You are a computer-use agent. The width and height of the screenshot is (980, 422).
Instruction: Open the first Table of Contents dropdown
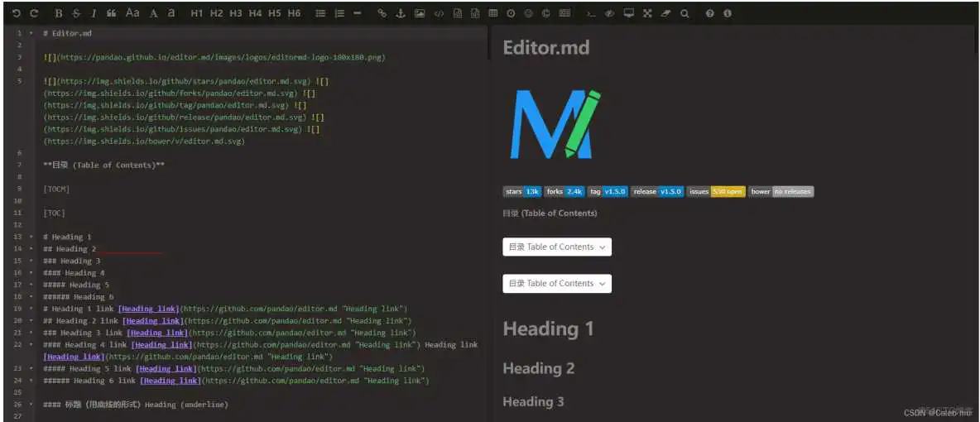point(556,247)
